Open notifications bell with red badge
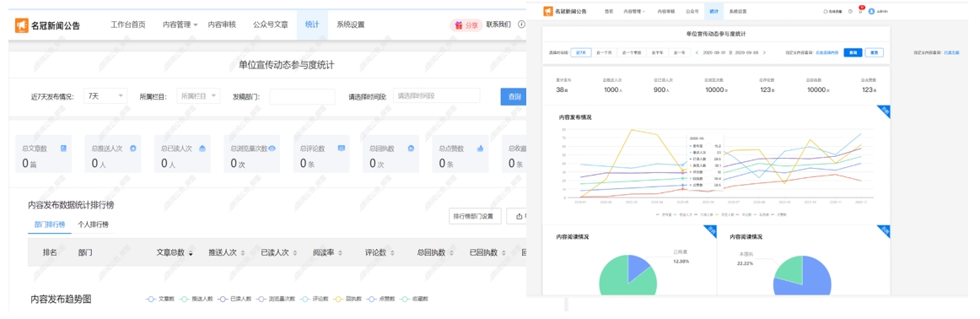 coord(860,11)
